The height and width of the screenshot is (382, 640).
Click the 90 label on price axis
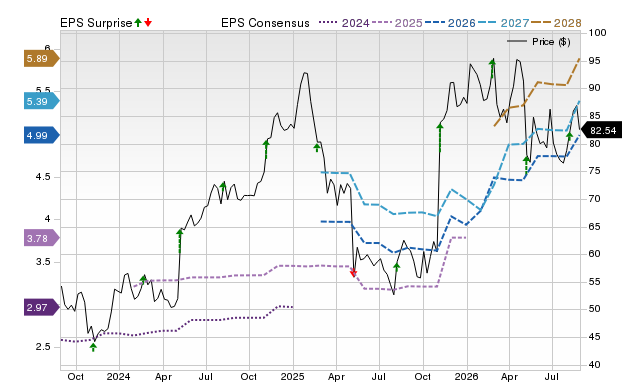tap(595, 88)
